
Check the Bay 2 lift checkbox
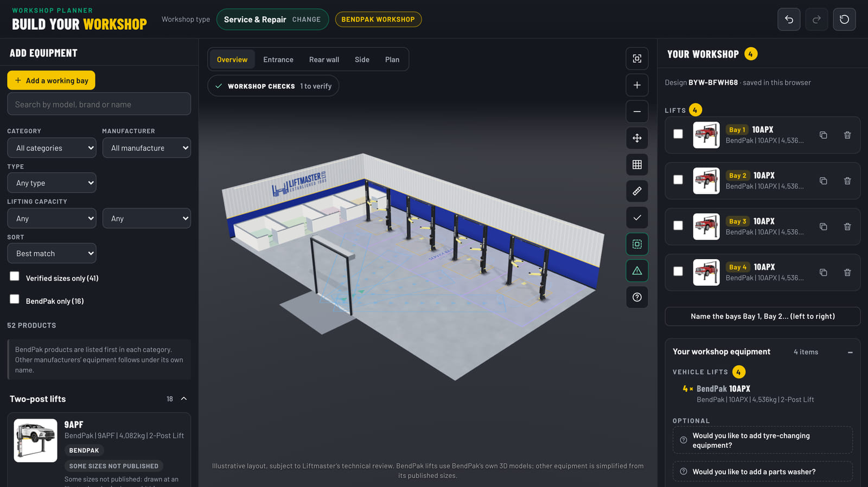(x=678, y=180)
